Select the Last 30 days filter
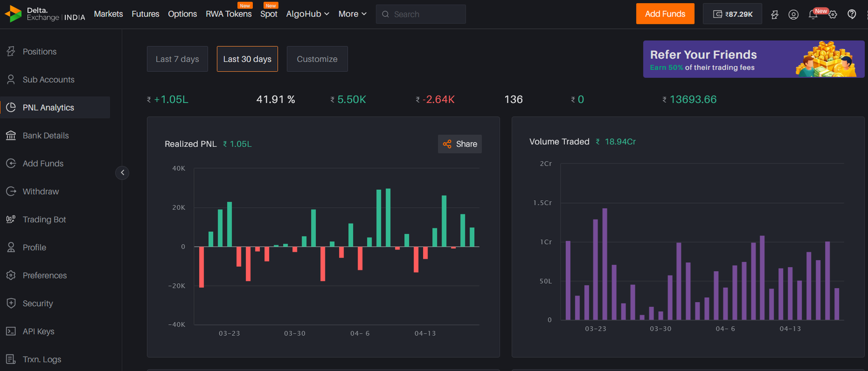 point(247,59)
